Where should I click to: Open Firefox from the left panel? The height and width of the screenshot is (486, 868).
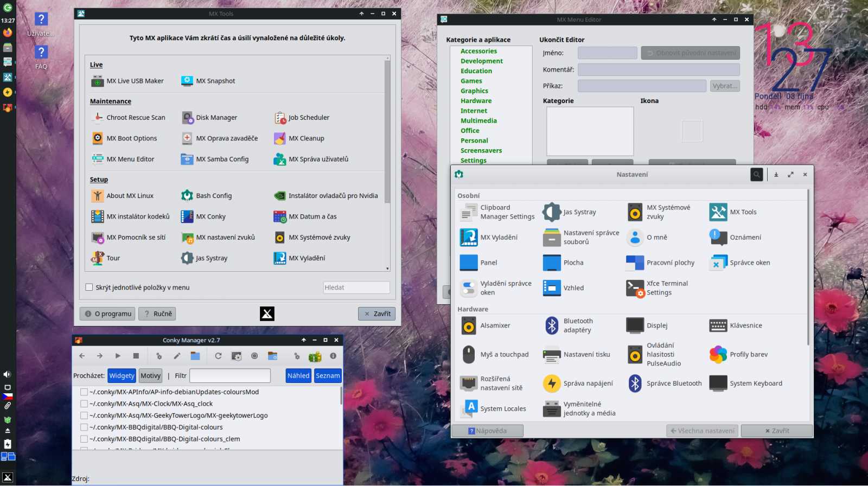tap(8, 33)
